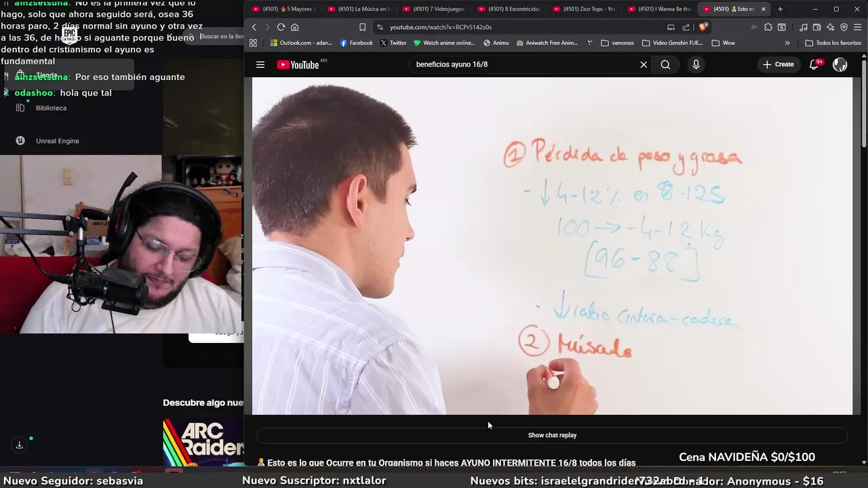The image size is (868, 488).
Task: Open the browser main menu
Action: coord(858,27)
